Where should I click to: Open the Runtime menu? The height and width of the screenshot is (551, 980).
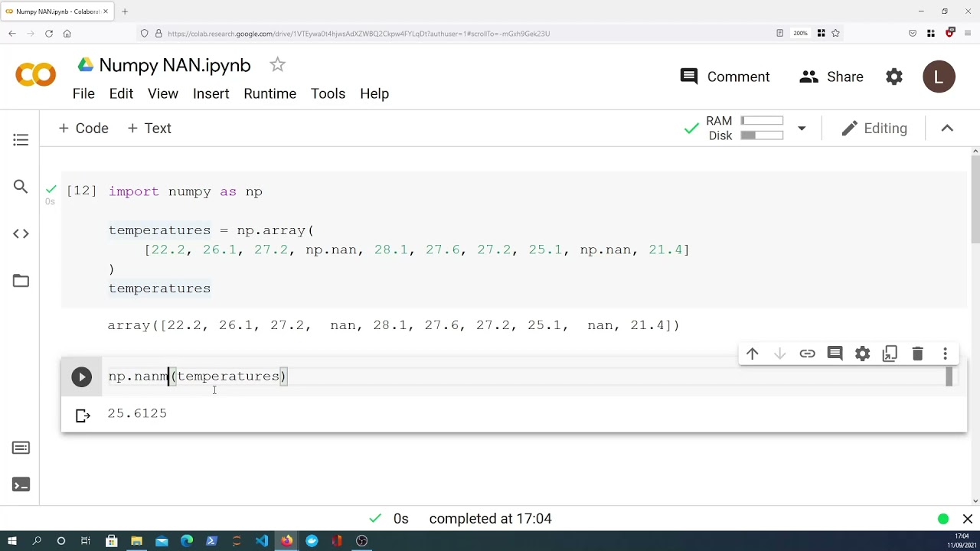coord(269,93)
